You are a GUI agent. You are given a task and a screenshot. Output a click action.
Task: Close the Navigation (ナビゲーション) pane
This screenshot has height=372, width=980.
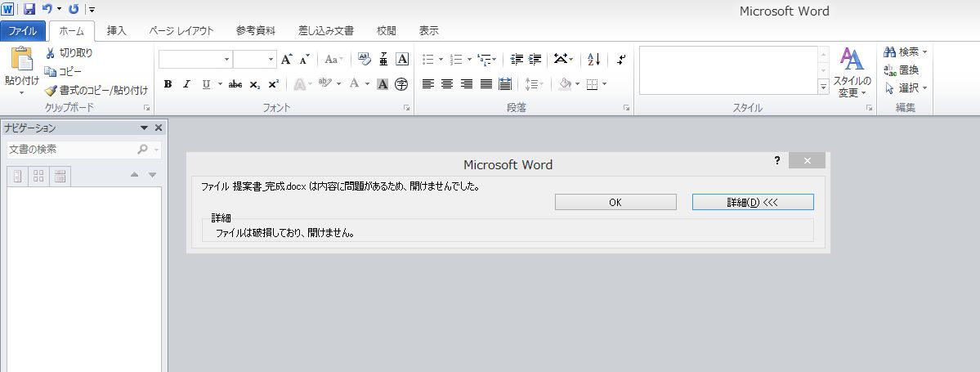point(158,128)
